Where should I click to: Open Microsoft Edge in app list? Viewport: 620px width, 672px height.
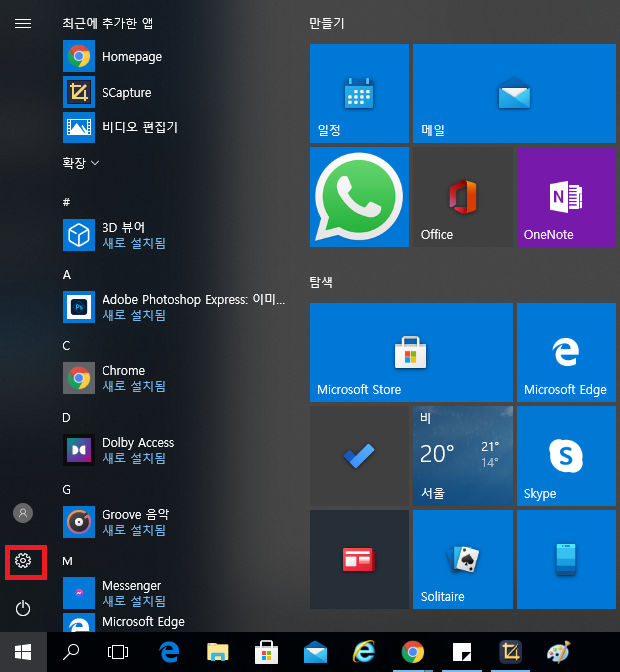click(x=123, y=622)
